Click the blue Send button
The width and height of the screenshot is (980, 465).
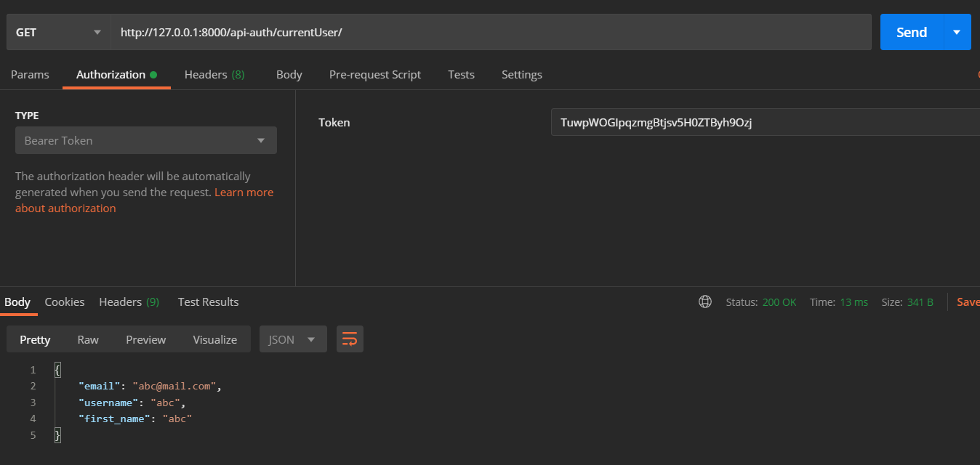(x=911, y=33)
